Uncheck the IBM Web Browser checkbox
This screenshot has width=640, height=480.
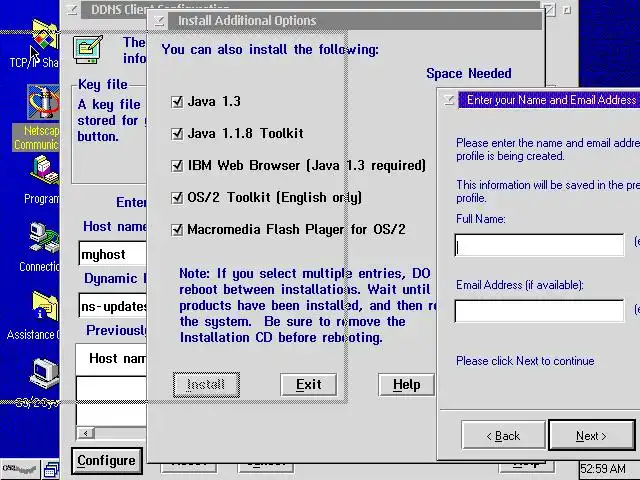click(x=177, y=165)
